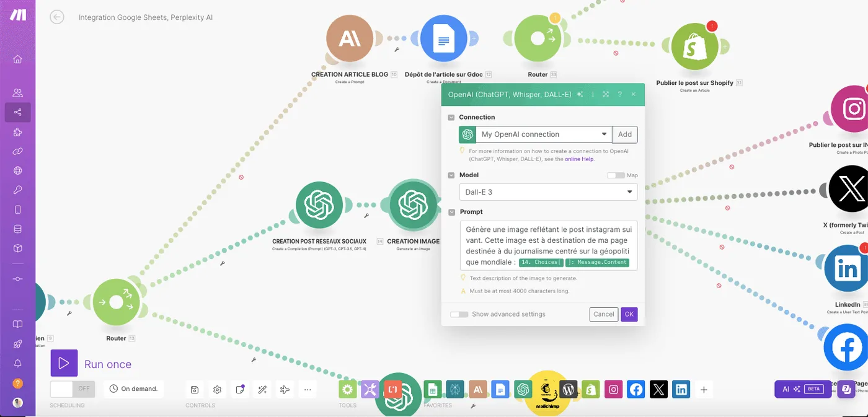Add a new favorite with plus
The image size is (868, 417).
(x=704, y=390)
